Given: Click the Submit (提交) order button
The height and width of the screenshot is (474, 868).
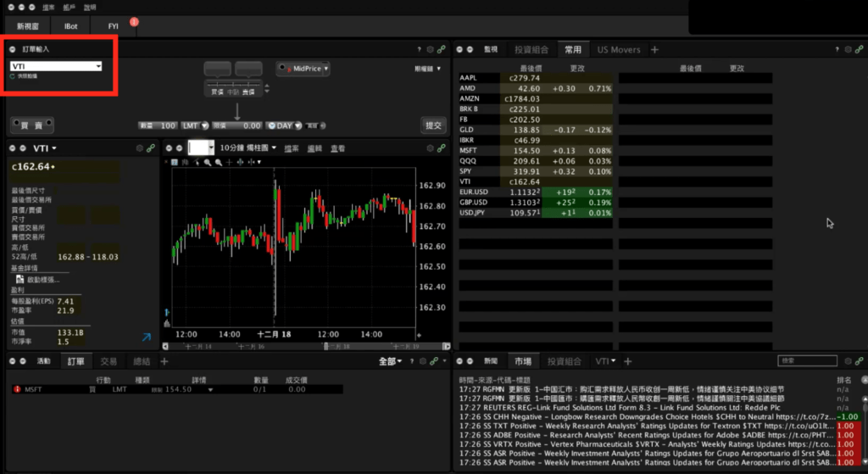Looking at the screenshot, I should pyautogui.click(x=433, y=125).
